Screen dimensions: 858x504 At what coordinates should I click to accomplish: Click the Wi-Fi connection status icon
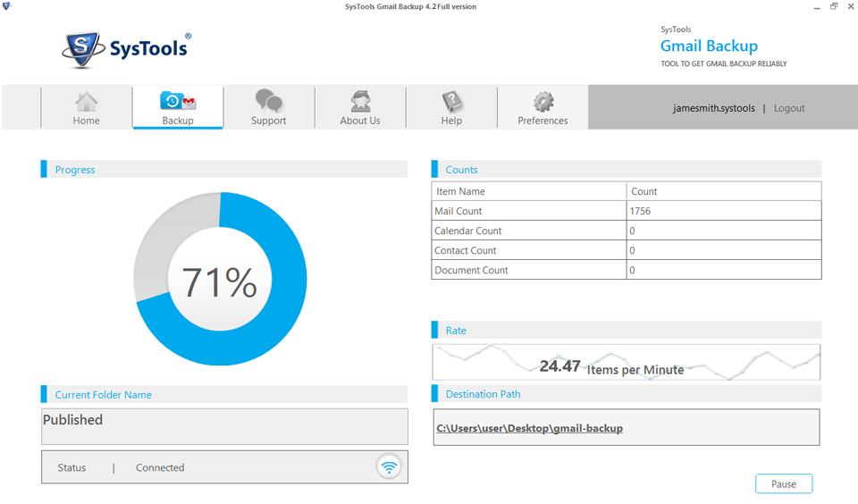point(389,467)
